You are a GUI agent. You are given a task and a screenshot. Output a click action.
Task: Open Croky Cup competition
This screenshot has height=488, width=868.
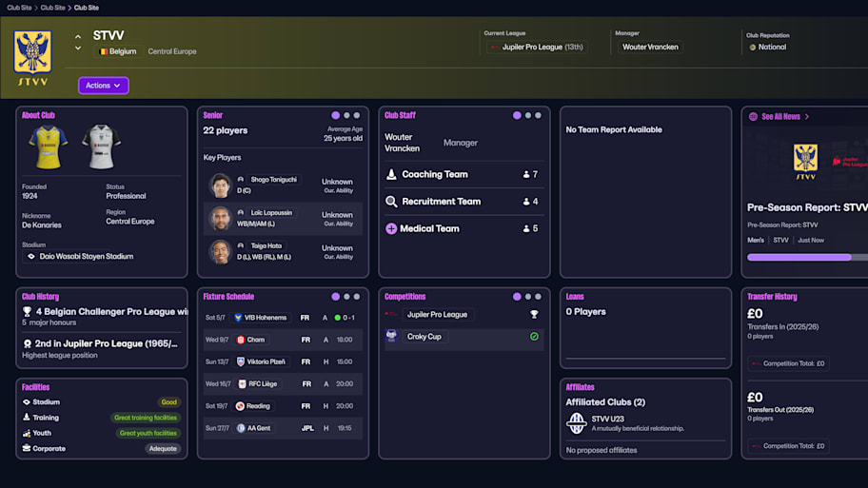tap(424, 337)
